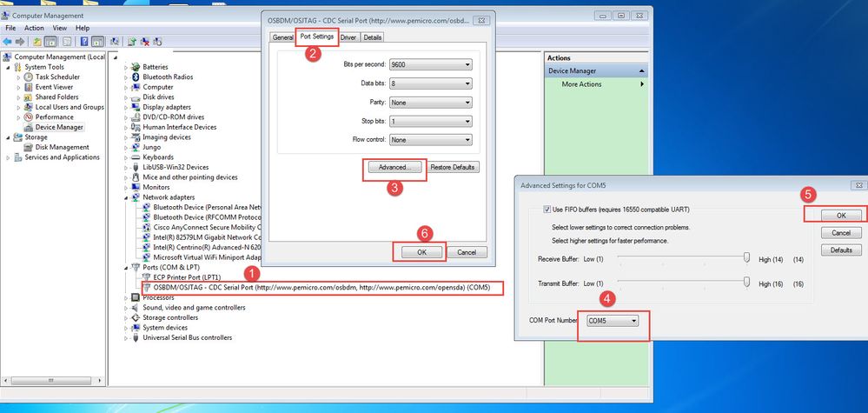The width and height of the screenshot is (868, 413).
Task: Open Help via the blue question-mark toolbar icon
Action: pyautogui.click(x=84, y=42)
